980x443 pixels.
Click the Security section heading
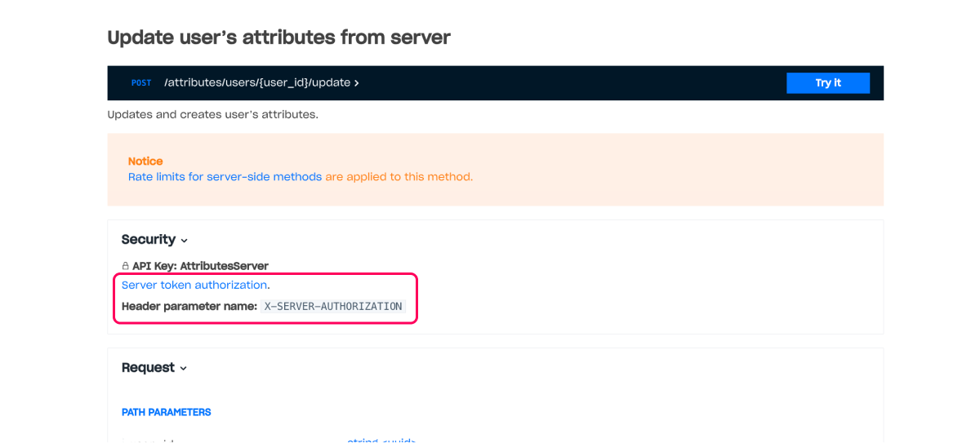click(149, 240)
